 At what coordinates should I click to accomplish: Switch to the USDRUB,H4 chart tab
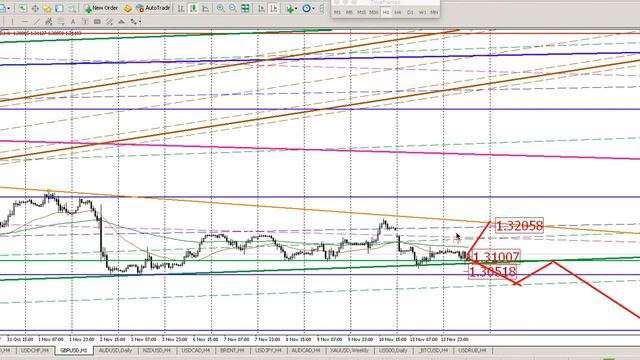pyautogui.click(x=472, y=350)
